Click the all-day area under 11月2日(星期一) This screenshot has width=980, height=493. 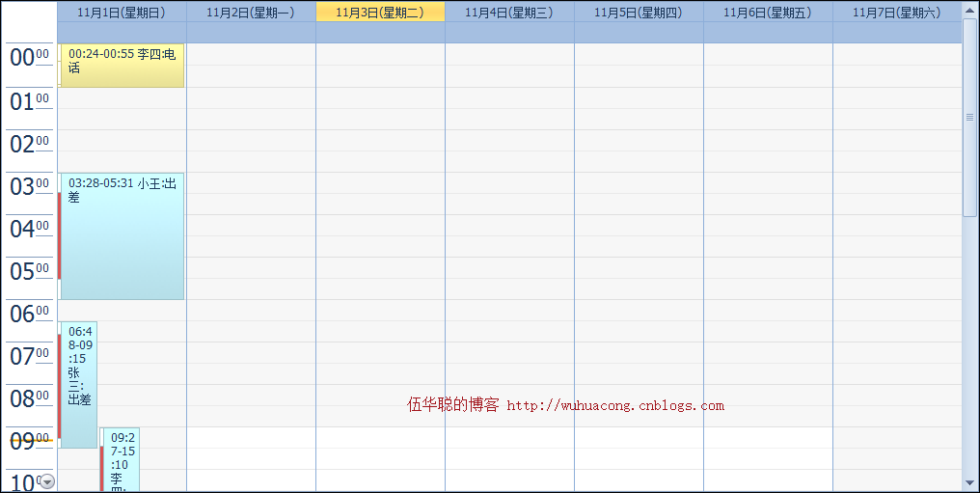tap(251, 33)
